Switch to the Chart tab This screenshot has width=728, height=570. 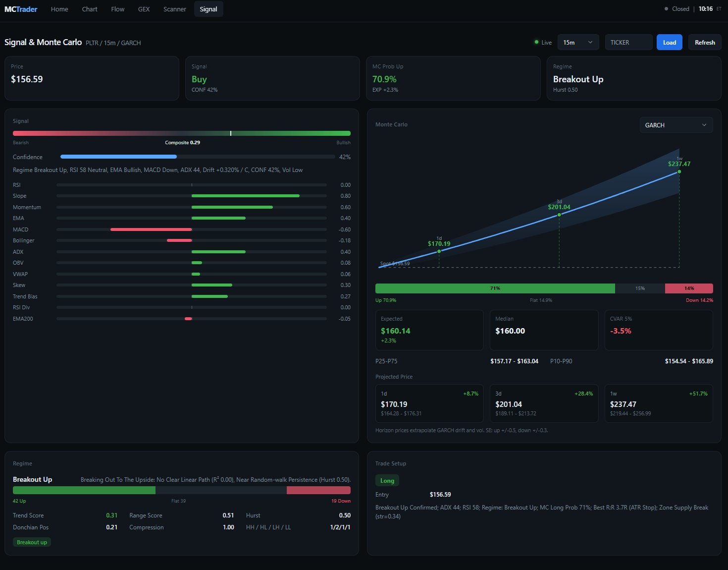(90, 9)
